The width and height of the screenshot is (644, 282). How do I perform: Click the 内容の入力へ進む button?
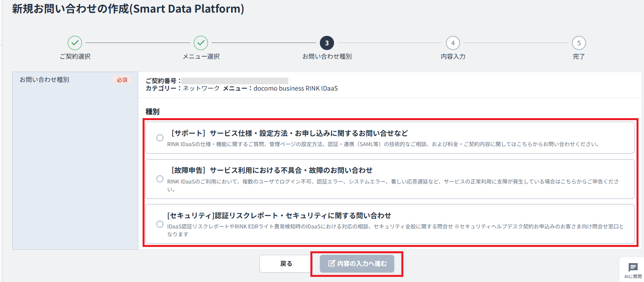357,263
